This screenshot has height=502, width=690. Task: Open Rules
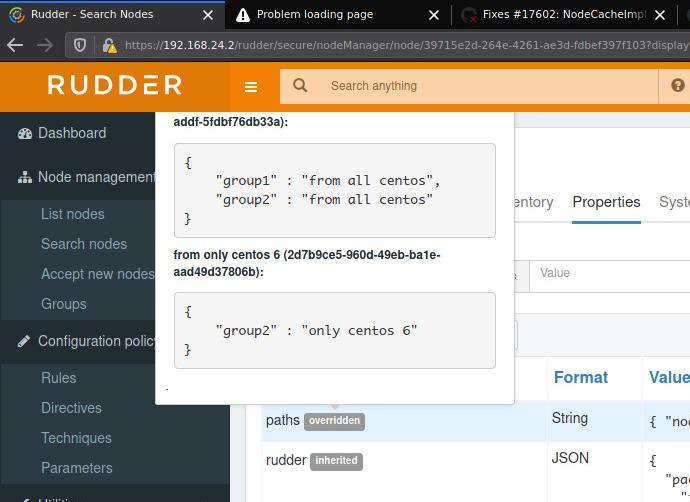(x=59, y=378)
